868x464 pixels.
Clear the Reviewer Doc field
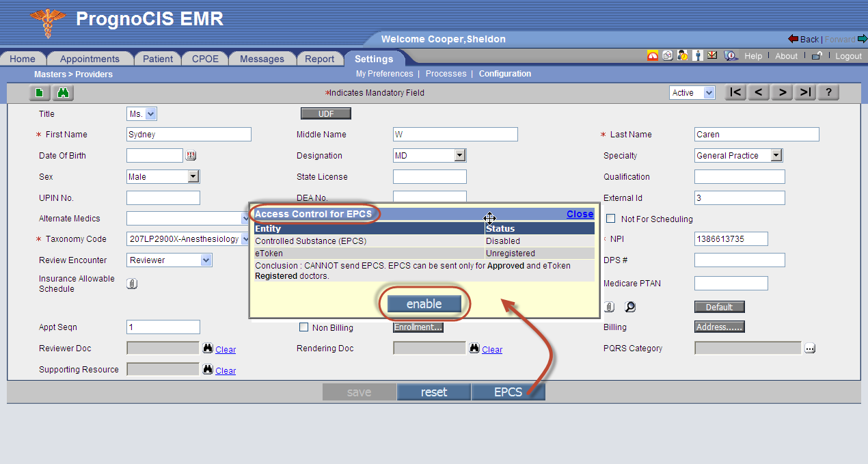(226, 349)
